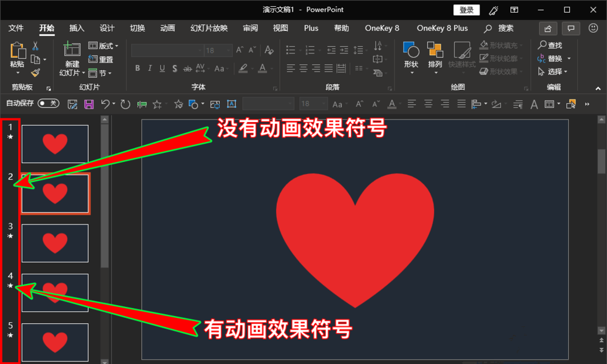Screen dimensions: 607x364
Task: Select the text shadow icon
Action: click(x=175, y=69)
